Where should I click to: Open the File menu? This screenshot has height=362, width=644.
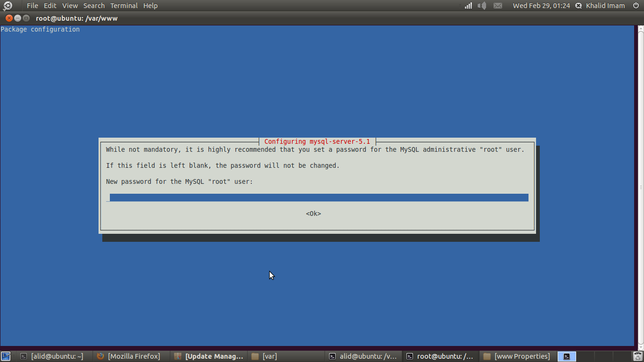pos(32,6)
